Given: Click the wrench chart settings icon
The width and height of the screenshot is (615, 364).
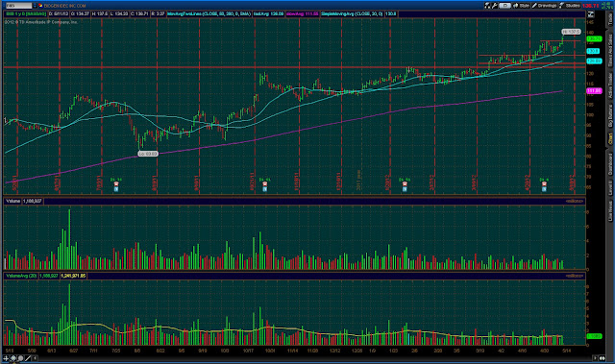Looking at the screenshot, I should (494, 6).
